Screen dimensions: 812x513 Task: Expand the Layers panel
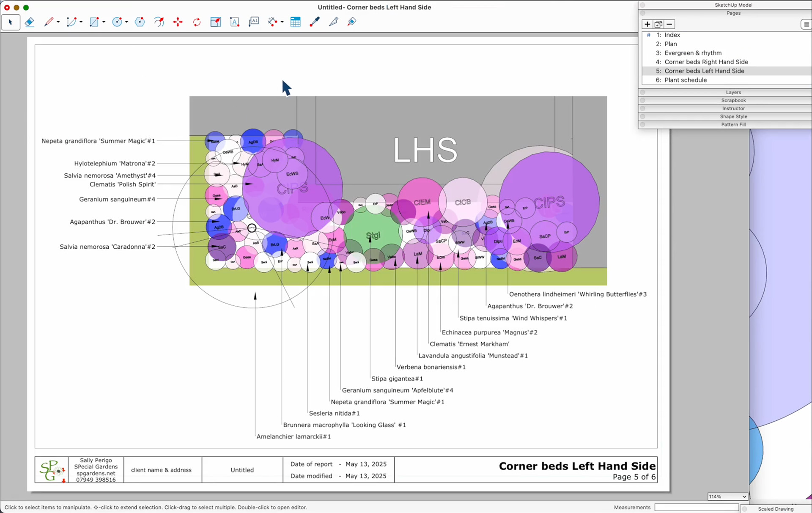point(733,92)
